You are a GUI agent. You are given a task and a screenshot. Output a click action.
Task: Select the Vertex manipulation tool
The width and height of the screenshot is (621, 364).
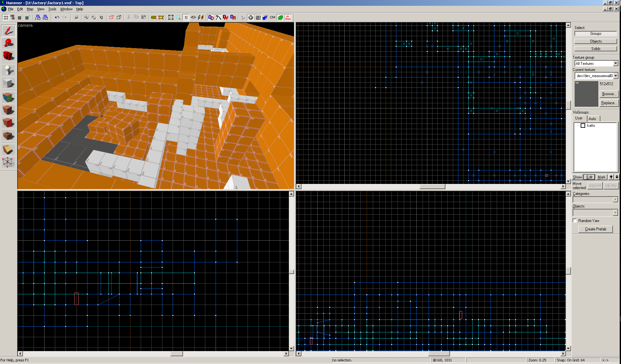(8, 162)
